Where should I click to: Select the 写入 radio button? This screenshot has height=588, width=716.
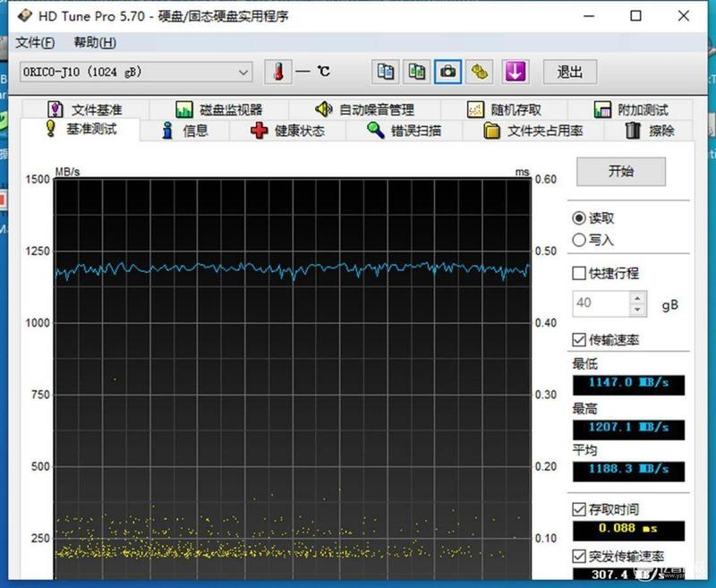point(579,240)
